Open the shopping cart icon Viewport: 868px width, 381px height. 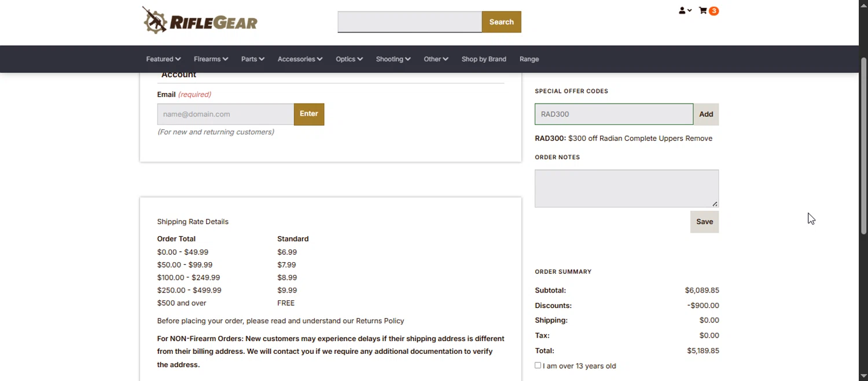[703, 10]
